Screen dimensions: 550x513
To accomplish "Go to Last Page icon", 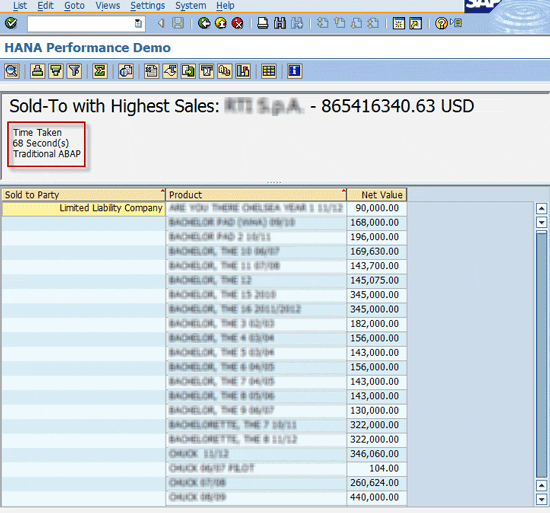I will pyautogui.click(x=373, y=23).
